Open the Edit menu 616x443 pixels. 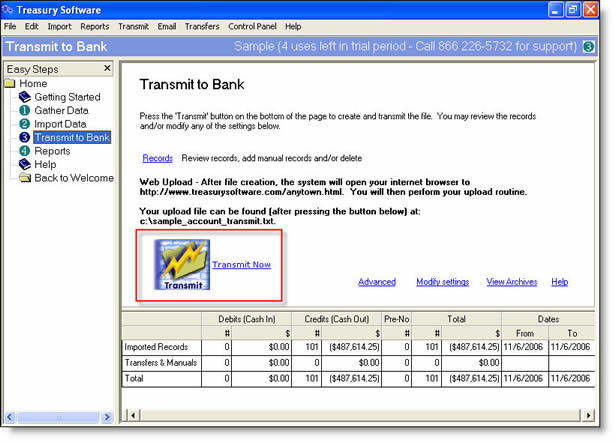point(31,26)
